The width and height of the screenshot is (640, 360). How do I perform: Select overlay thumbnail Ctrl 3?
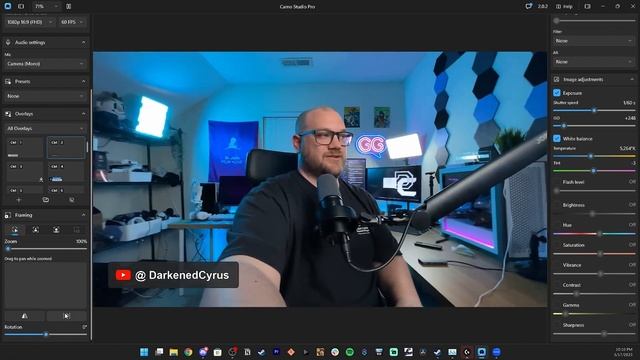(x=25, y=172)
